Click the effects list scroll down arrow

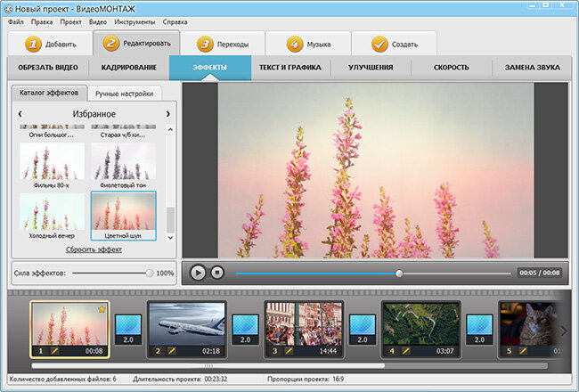coord(170,238)
